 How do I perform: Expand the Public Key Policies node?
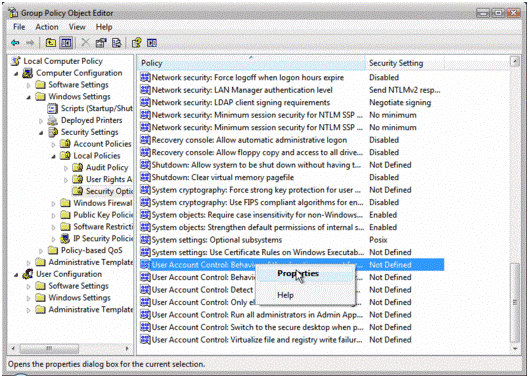pyautogui.click(x=54, y=215)
